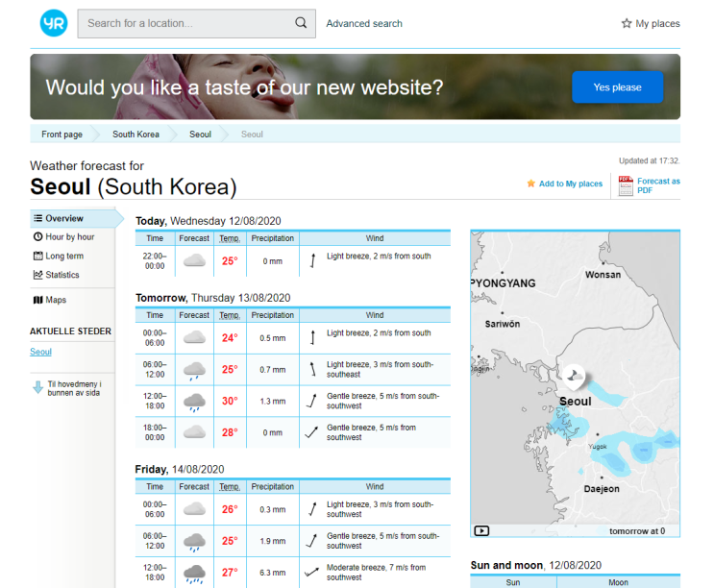
Task: Click the 6.3 mm precipitation value
Action: (272, 573)
